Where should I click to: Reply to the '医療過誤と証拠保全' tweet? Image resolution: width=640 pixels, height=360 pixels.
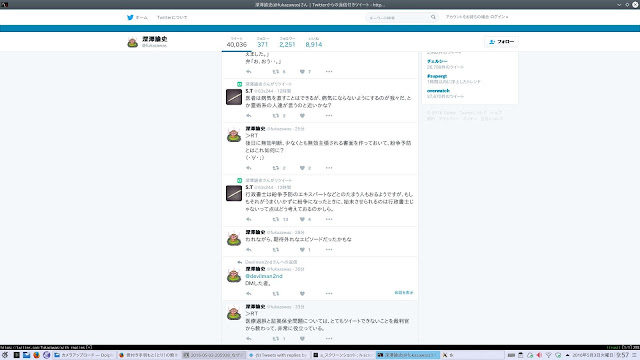point(249,338)
